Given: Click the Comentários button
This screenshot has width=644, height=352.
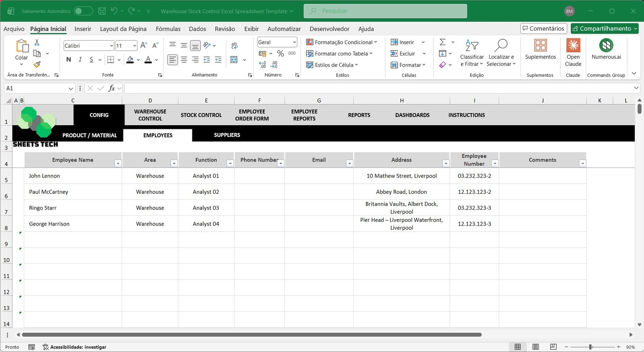Looking at the screenshot, I should click(x=544, y=28).
